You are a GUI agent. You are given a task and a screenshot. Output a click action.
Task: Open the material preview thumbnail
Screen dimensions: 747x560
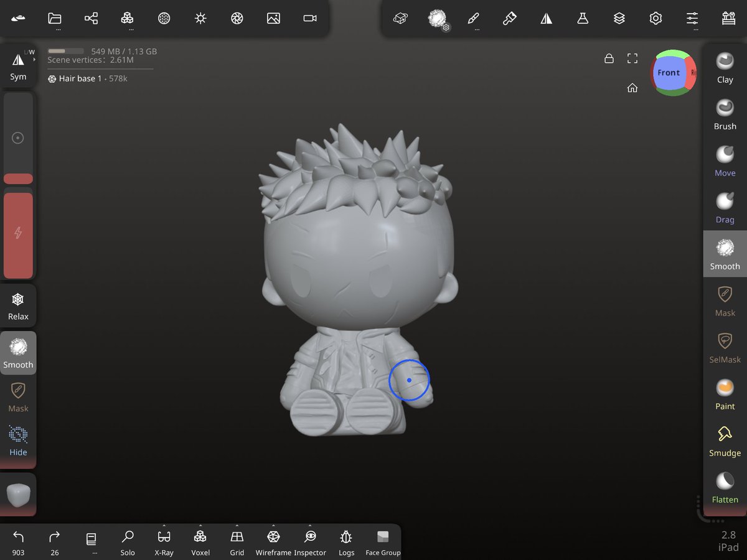(18, 495)
